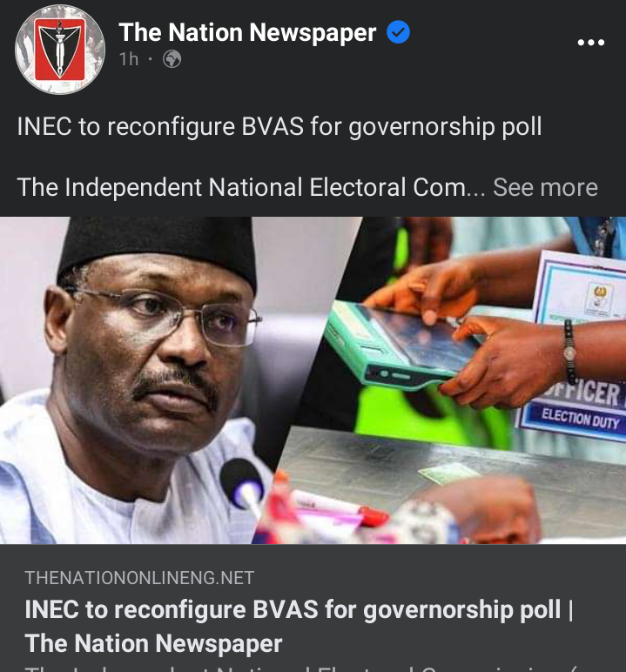Viewport: 626px width, 672px height.
Task: Click the cut-off article description at bottom
Action: click(300, 668)
